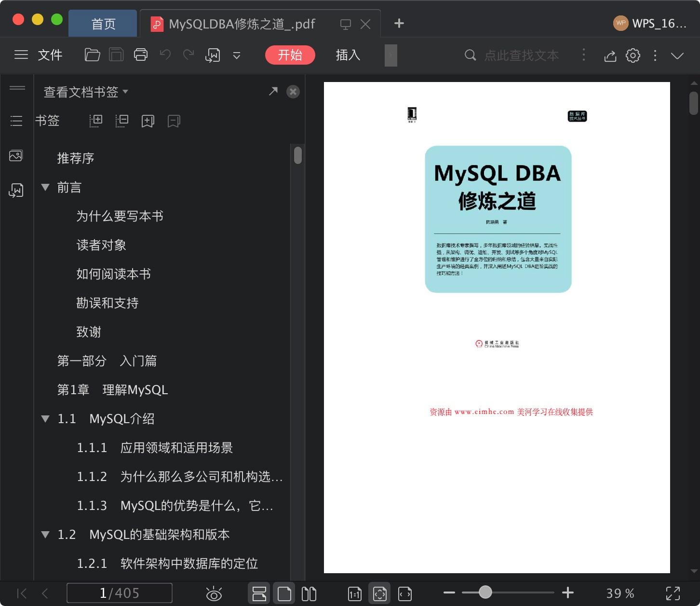Toggle two-page view
Viewport: 700px width, 606px height.
pos(309,593)
